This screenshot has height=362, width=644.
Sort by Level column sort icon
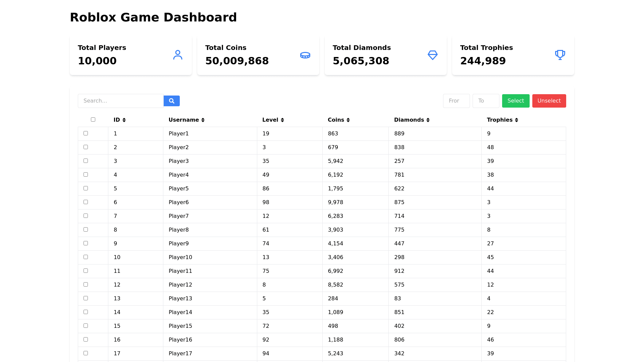click(x=282, y=120)
